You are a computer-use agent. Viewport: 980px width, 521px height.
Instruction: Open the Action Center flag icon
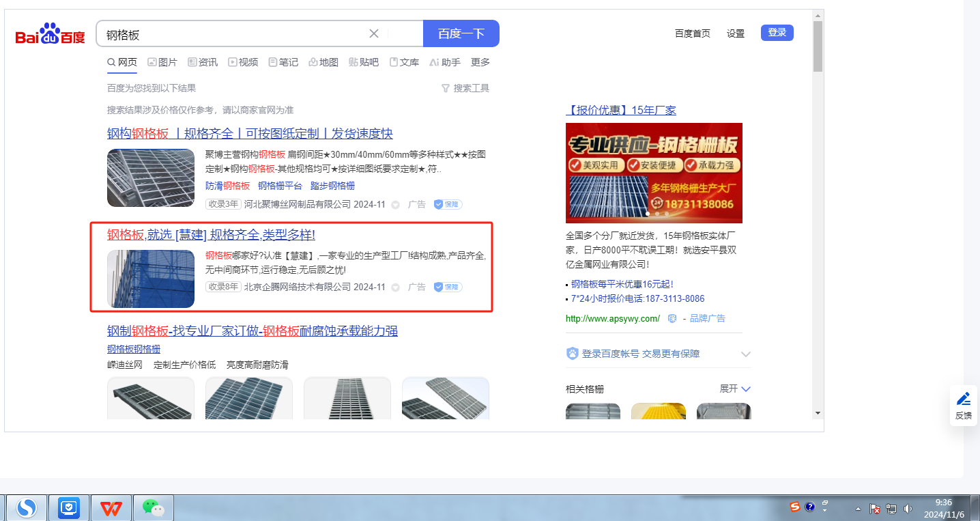click(876, 509)
